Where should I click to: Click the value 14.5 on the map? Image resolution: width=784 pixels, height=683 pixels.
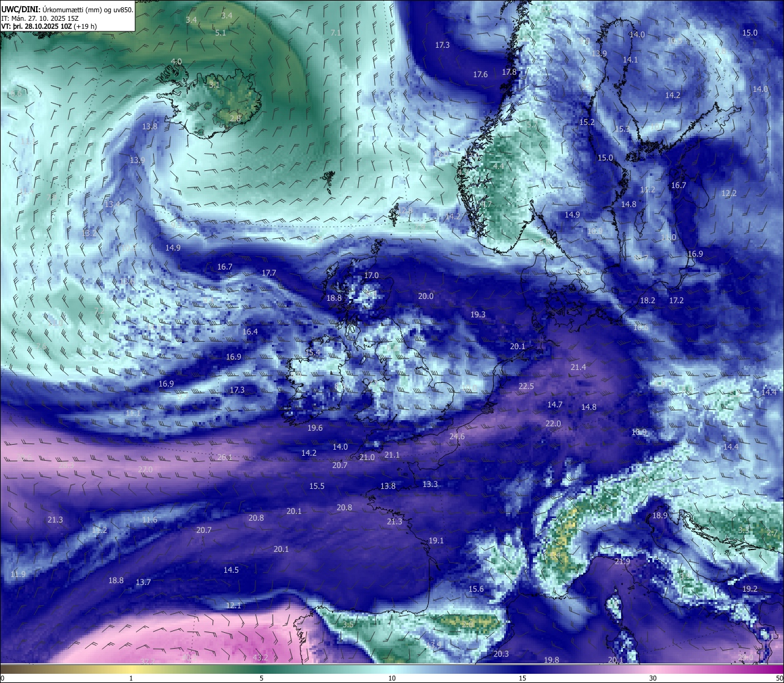coord(231,570)
